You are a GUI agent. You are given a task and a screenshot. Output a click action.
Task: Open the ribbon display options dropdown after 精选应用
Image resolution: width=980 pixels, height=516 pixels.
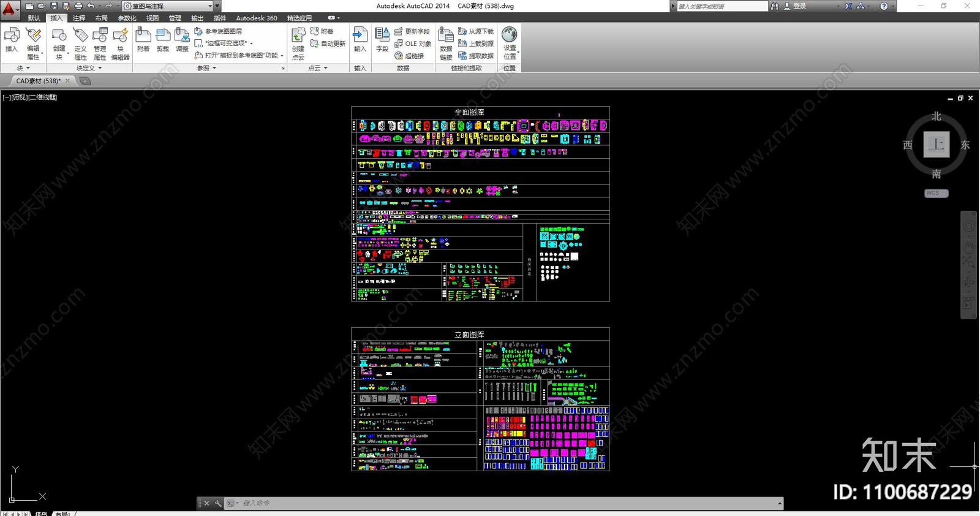334,18
